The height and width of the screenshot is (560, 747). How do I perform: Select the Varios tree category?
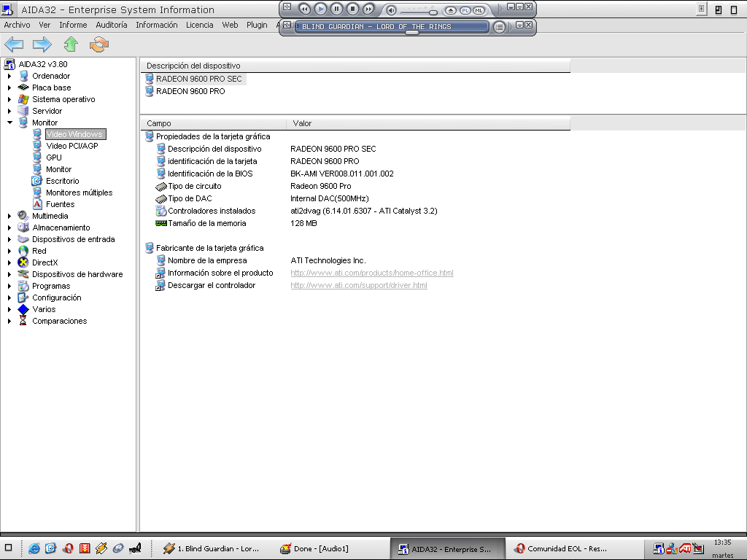click(x=44, y=309)
